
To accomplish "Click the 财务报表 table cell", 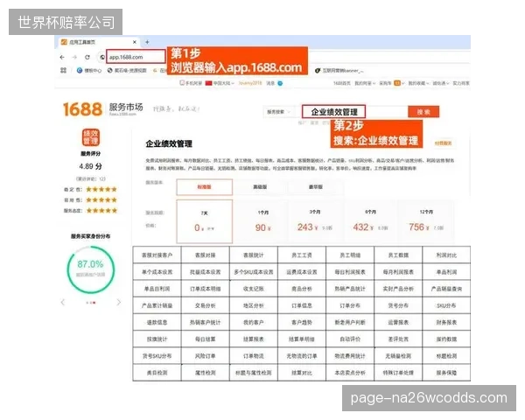I will coord(446,322).
